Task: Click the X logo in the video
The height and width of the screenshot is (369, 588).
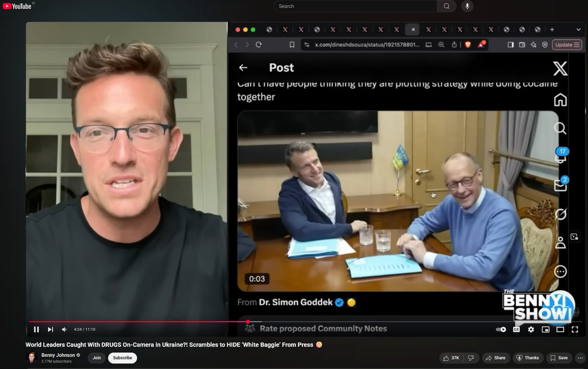Action: tap(560, 69)
